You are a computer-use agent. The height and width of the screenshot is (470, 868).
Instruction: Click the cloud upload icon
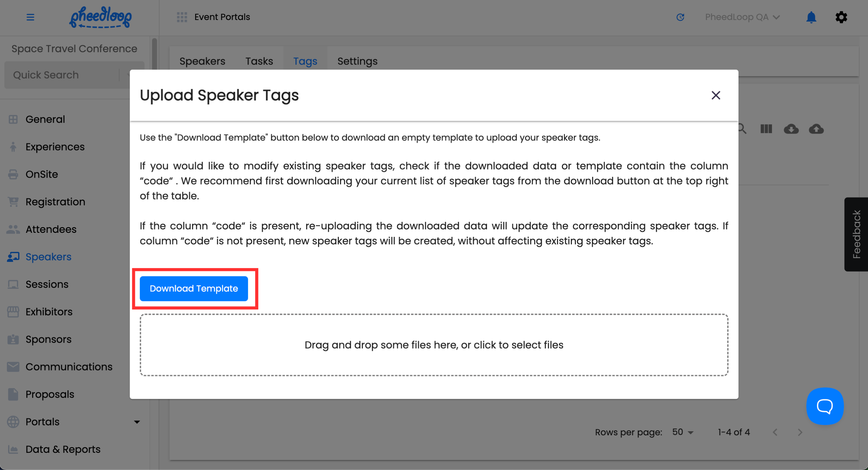coord(816,129)
